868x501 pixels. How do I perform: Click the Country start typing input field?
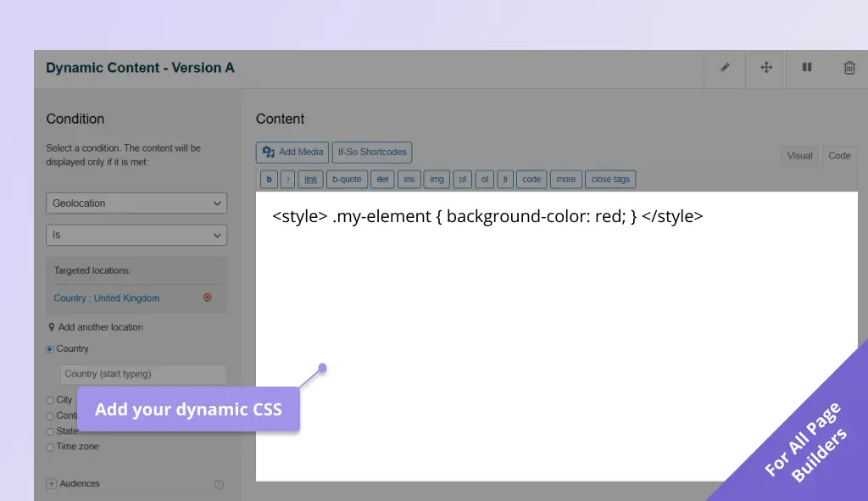[142, 374]
